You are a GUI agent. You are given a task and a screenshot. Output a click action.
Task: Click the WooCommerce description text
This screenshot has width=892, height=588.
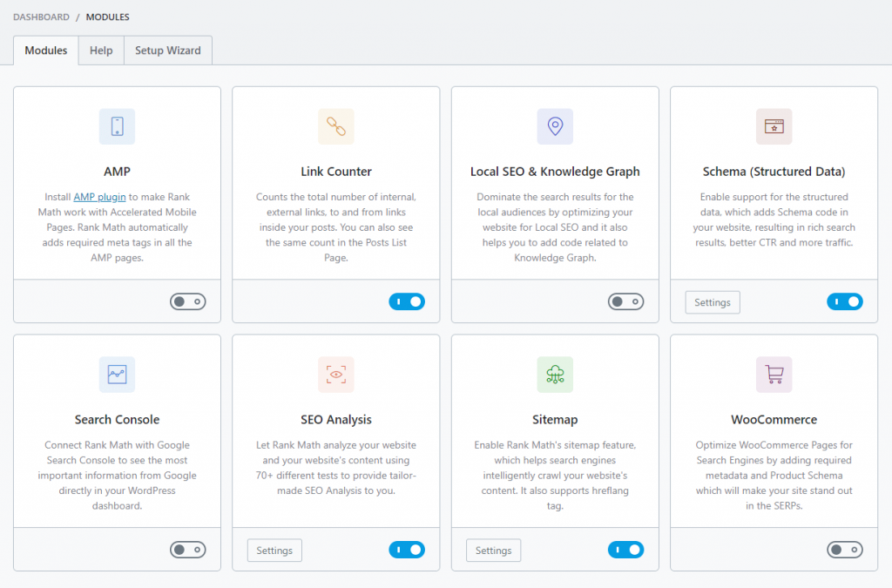[x=774, y=476]
